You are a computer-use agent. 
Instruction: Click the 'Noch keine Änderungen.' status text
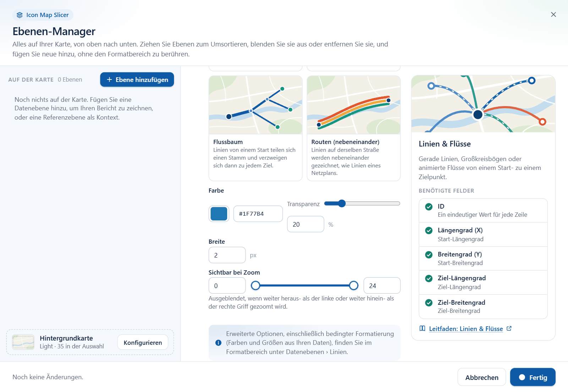click(48, 377)
